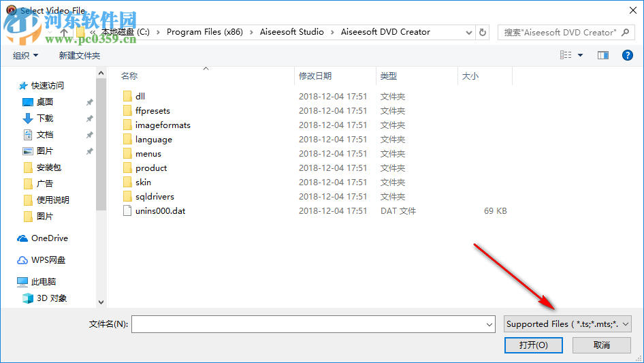Expand the 文件名 combo box dropdown
Viewport: 644px width, 363px height.
coord(489,324)
